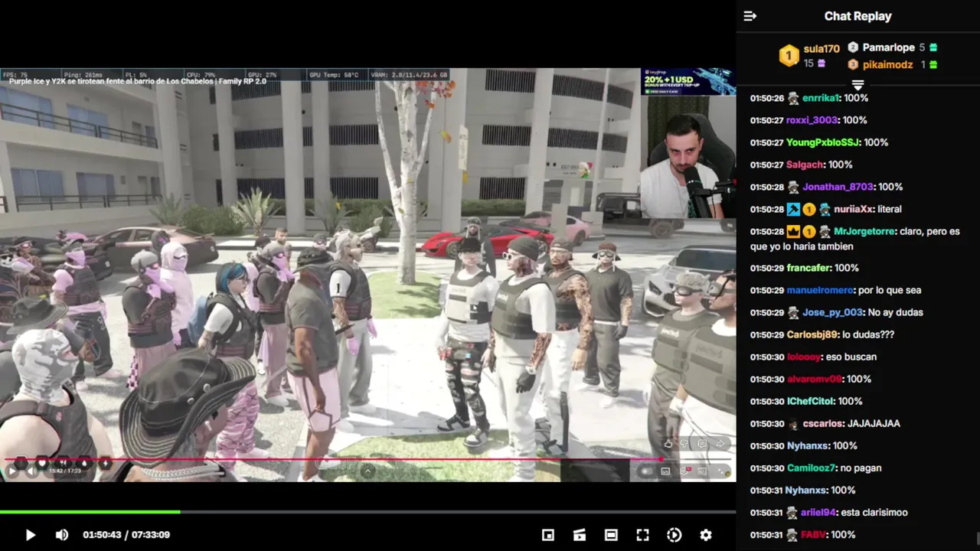Open francafer's user card
The image size is (980, 551).
(x=808, y=268)
